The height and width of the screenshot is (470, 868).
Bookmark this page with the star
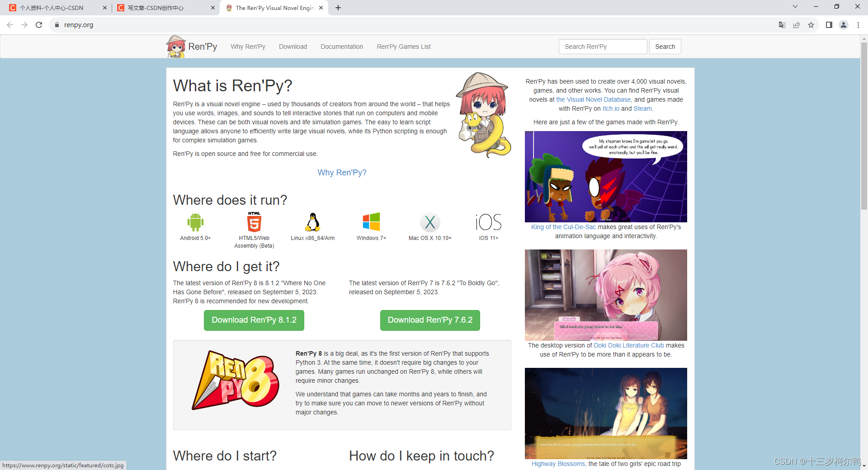coord(811,25)
